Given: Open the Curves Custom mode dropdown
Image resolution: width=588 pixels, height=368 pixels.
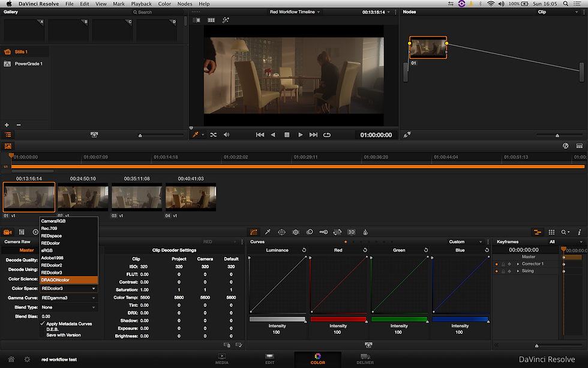Looking at the screenshot, I should click(x=465, y=242).
